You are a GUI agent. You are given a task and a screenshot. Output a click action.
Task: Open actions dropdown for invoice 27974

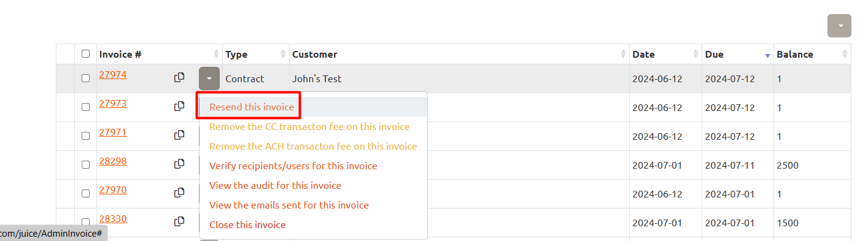point(209,78)
